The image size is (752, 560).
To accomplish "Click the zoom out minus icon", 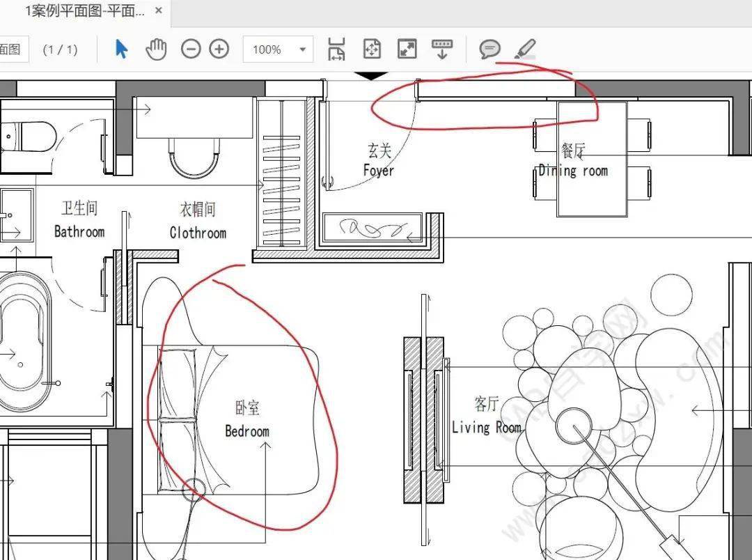I will tap(191, 49).
